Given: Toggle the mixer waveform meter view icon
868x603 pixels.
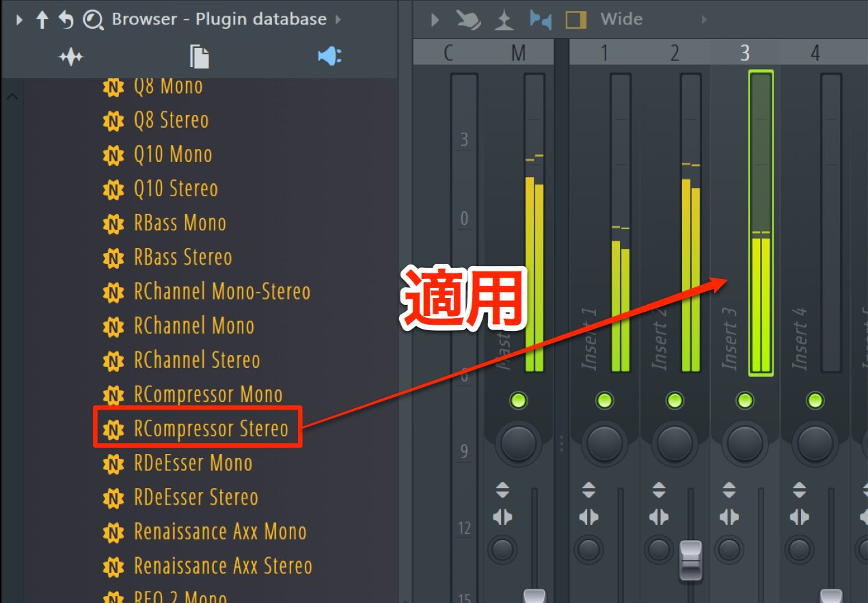Looking at the screenshot, I should (x=504, y=20).
